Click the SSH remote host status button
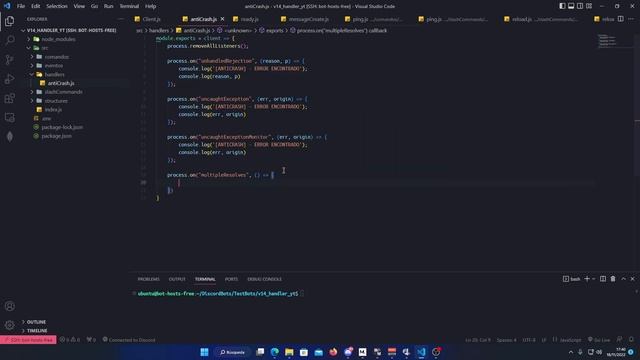 28,340
